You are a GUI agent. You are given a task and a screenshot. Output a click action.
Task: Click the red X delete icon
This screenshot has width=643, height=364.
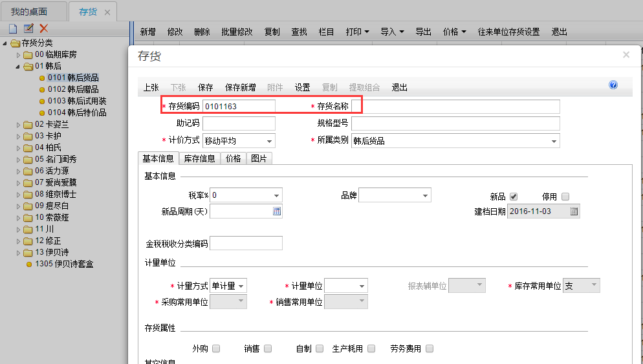44,28
